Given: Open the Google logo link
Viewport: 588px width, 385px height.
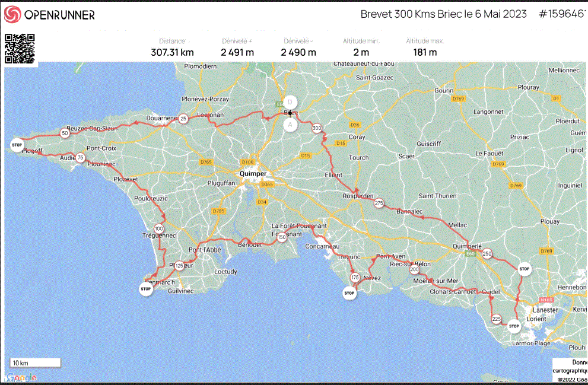Looking at the screenshot, I should point(21,377).
